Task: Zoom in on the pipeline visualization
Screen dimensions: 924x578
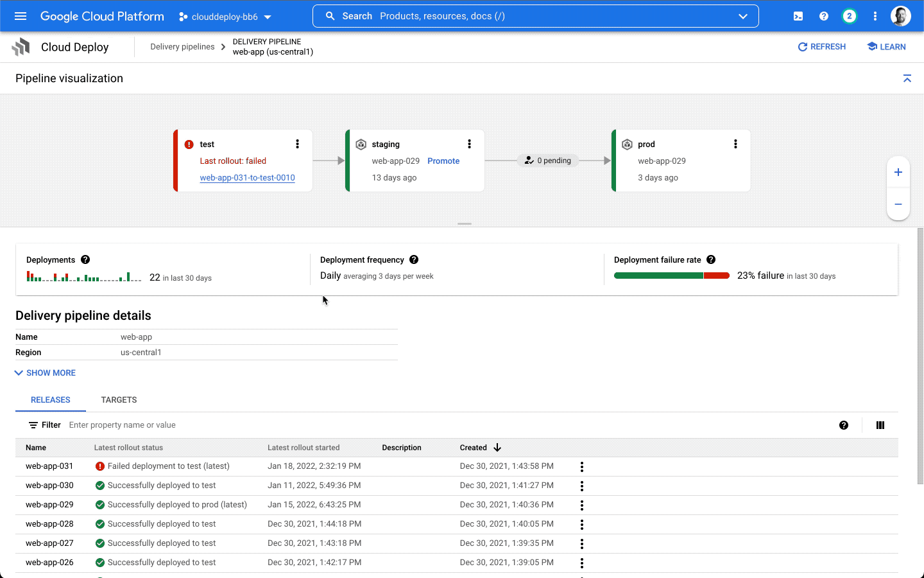Action: click(898, 172)
